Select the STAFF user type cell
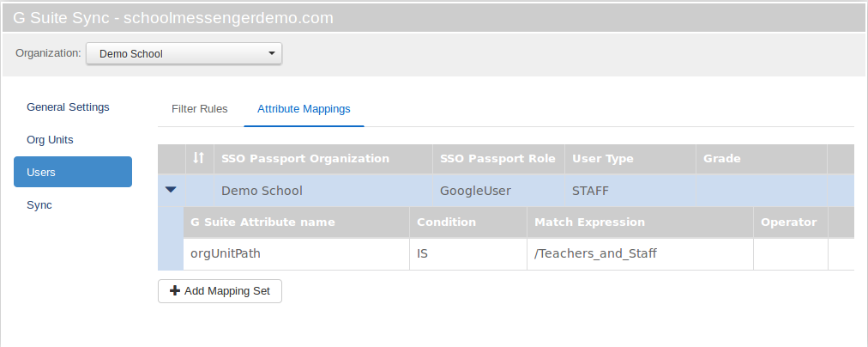 [630, 191]
